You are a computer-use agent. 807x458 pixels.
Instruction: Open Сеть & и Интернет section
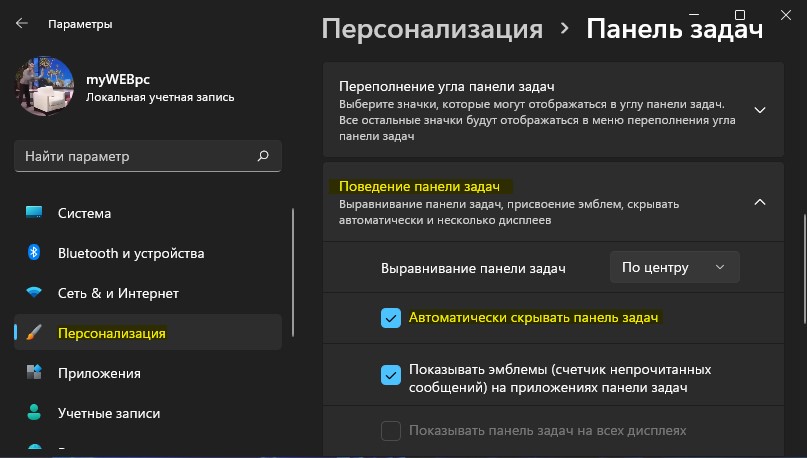click(x=148, y=293)
